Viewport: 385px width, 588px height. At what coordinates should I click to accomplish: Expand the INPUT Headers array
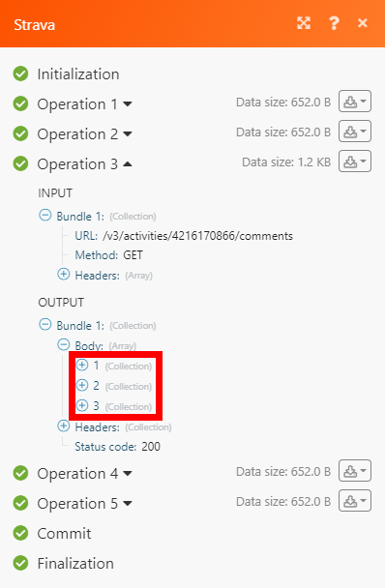pos(64,274)
